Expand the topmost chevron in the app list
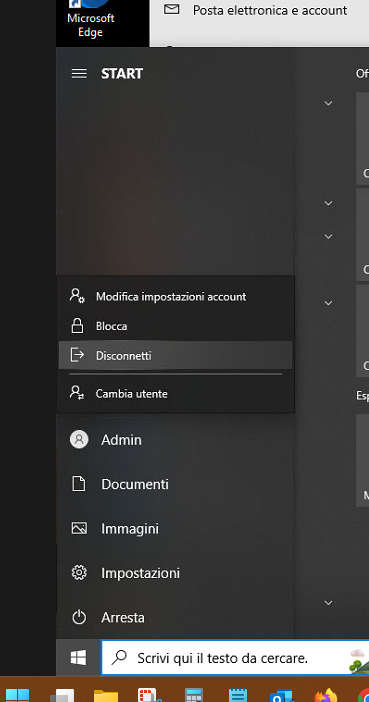This screenshot has height=702, width=369. click(x=328, y=103)
